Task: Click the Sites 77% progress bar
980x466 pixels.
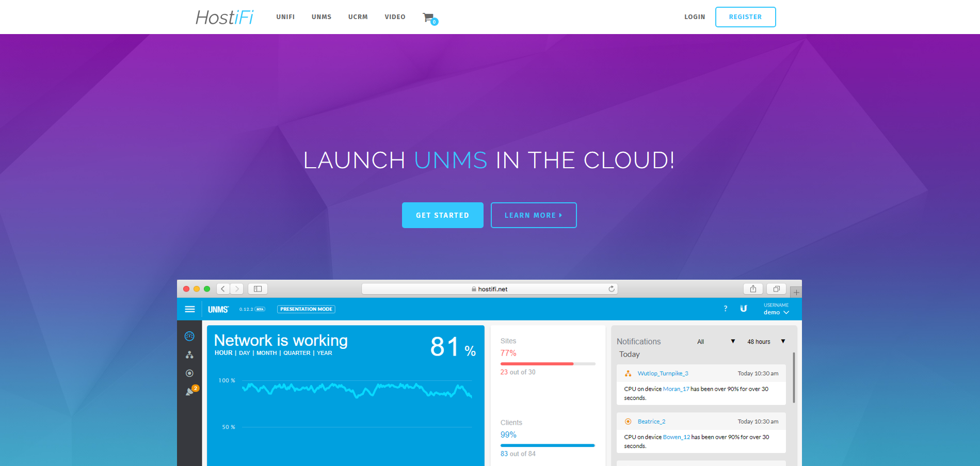Action: pos(548,364)
